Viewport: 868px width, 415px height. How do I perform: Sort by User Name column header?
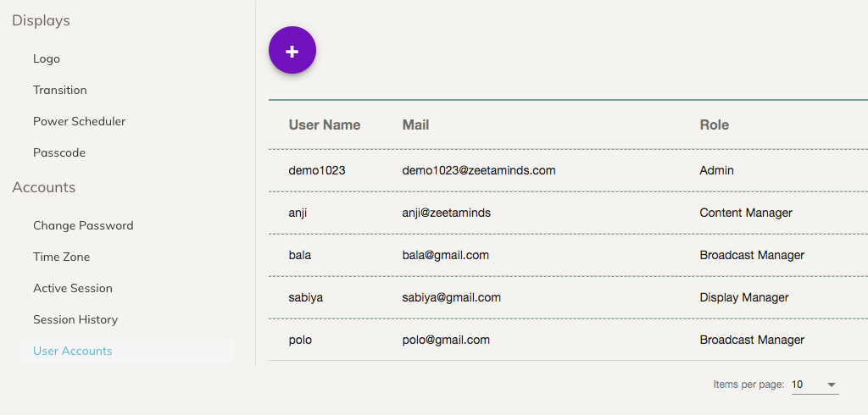tap(325, 125)
